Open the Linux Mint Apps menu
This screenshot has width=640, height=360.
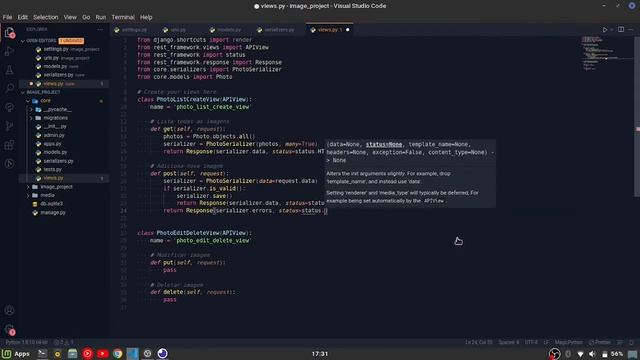(x=16, y=353)
